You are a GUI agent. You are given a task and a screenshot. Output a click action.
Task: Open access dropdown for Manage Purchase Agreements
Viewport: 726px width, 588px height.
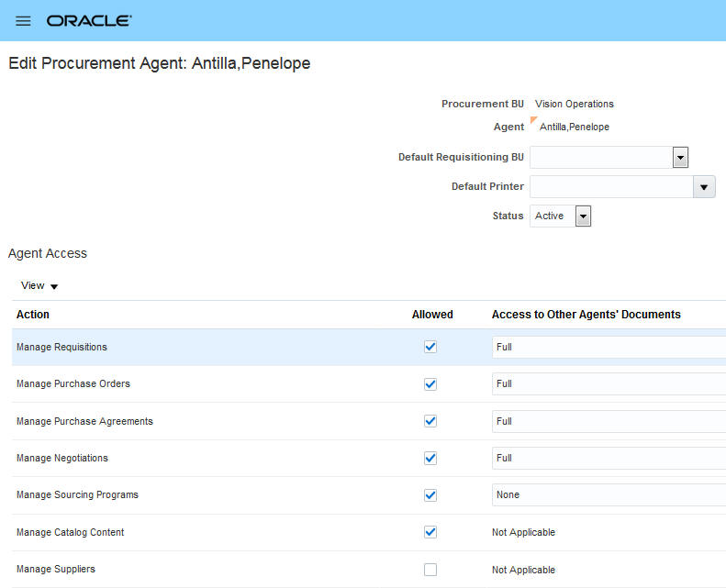pyautogui.click(x=609, y=421)
